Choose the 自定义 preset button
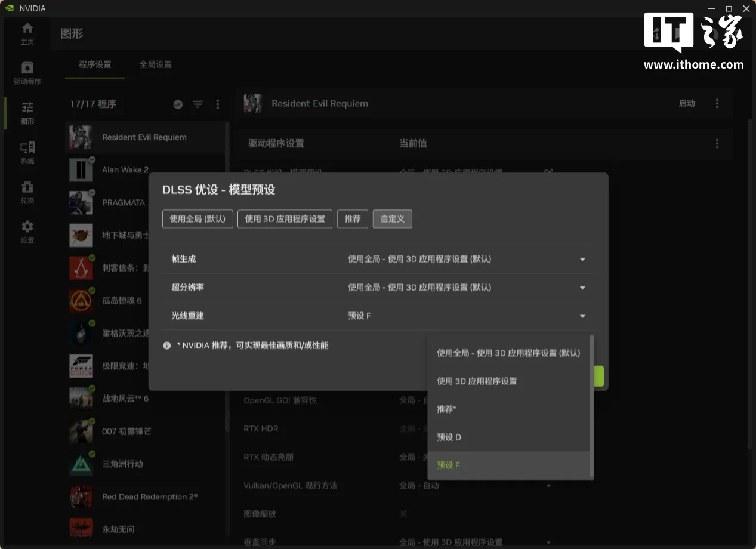The height and width of the screenshot is (549, 756). [x=393, y=219]
